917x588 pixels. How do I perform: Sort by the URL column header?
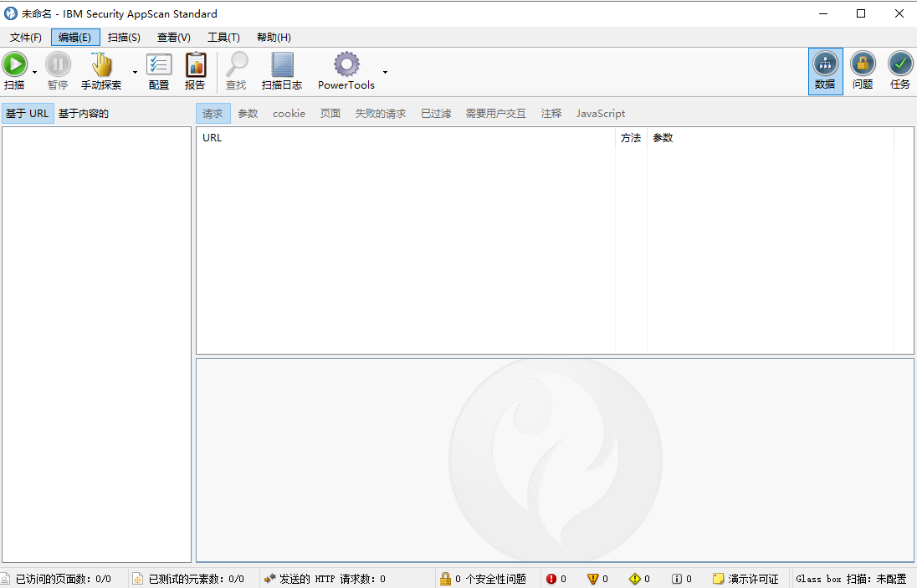point(406,138)
